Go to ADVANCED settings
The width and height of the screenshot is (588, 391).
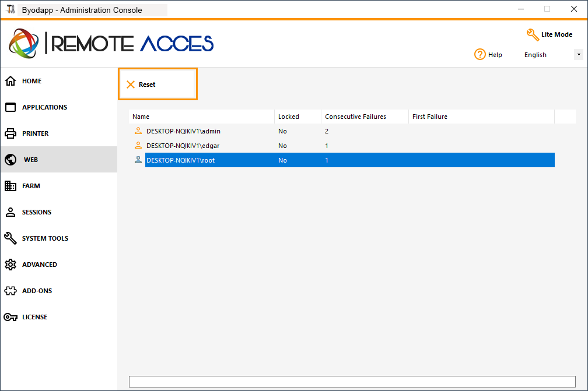click(59, 265)
